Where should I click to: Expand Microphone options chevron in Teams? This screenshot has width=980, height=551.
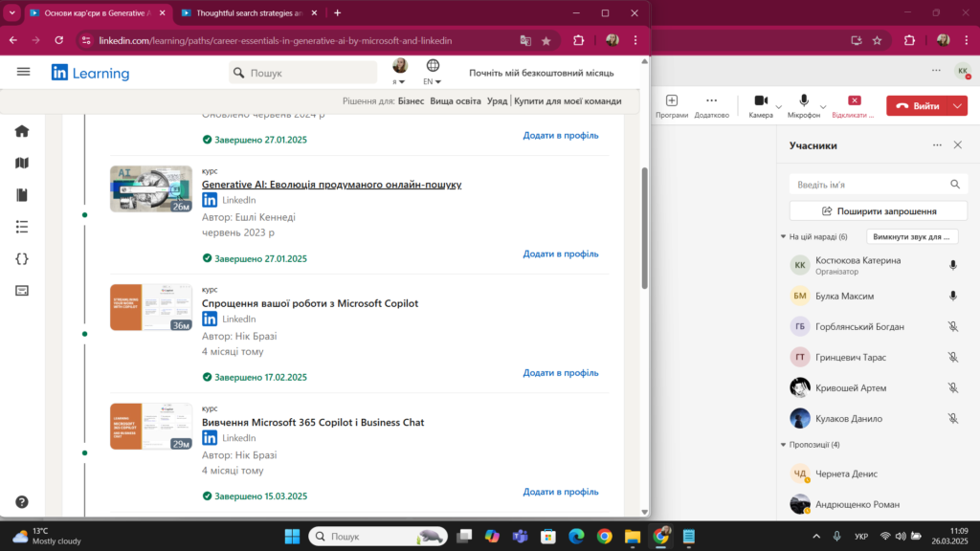point(823,107)
